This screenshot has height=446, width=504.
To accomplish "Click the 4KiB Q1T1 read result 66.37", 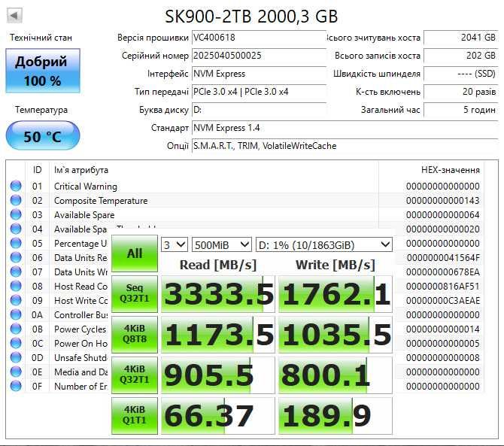I will (x=218, y=416).
